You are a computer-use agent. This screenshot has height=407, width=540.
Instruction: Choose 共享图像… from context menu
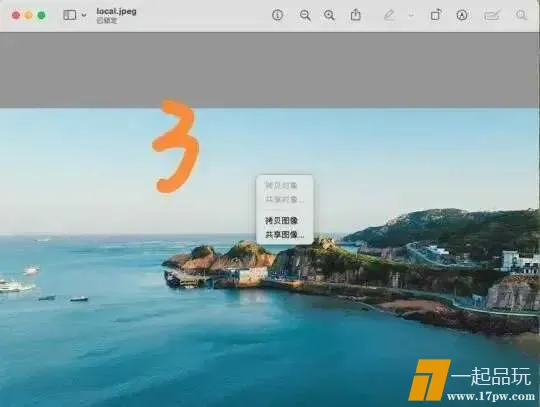pos(284,235)
